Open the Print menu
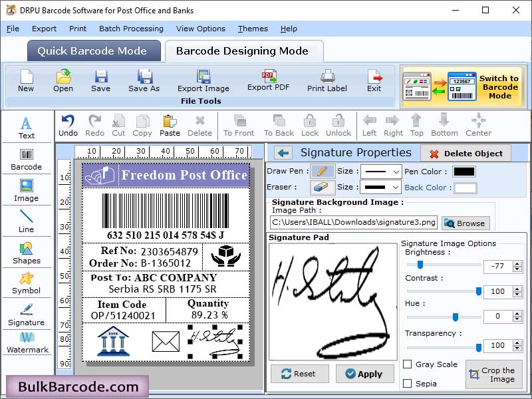The height and width of the screenshot is (399, 532). point(78,29)
